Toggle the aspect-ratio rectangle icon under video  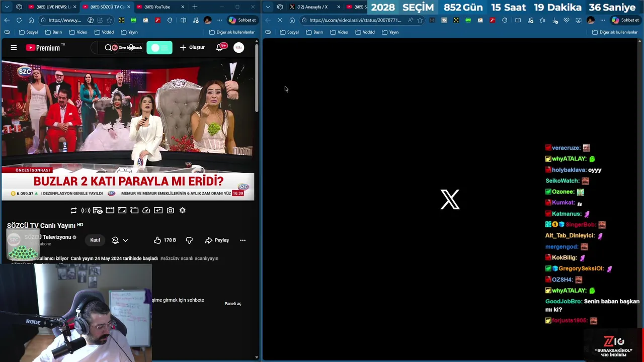coord(122,210)
